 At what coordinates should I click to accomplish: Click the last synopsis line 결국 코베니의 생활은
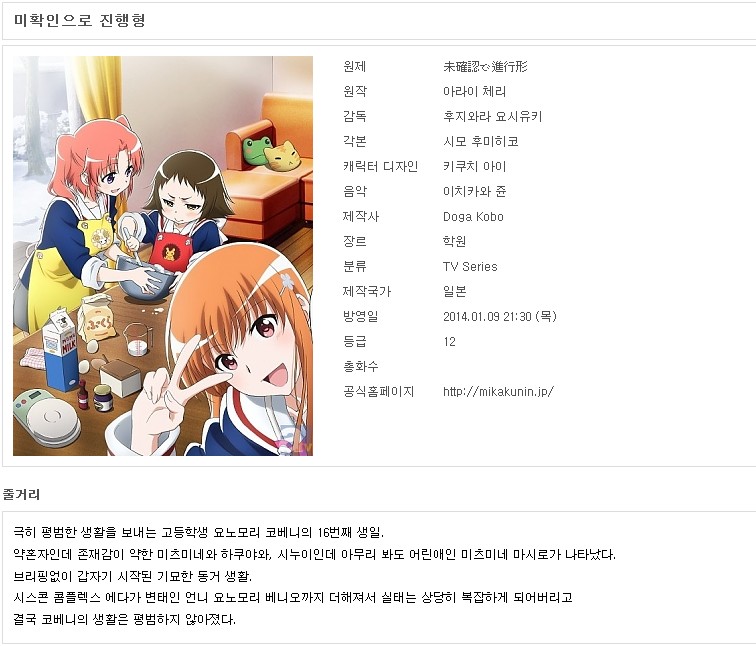124,619
